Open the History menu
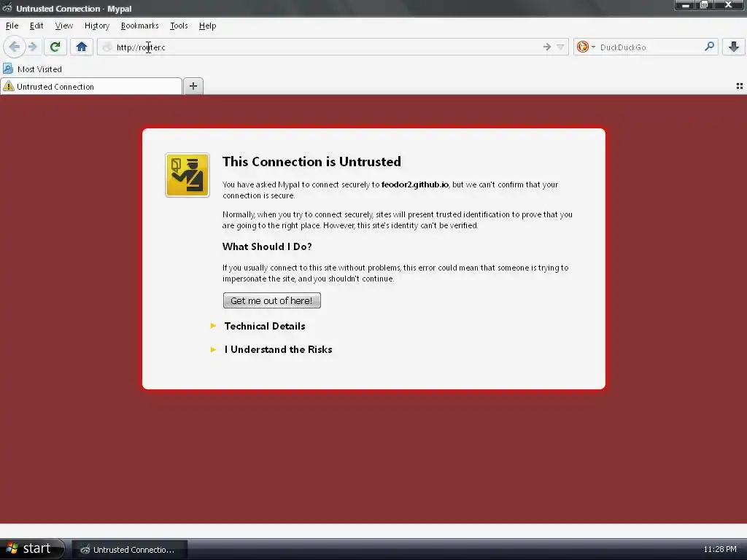Screen dimensions: 747x560 97,26
